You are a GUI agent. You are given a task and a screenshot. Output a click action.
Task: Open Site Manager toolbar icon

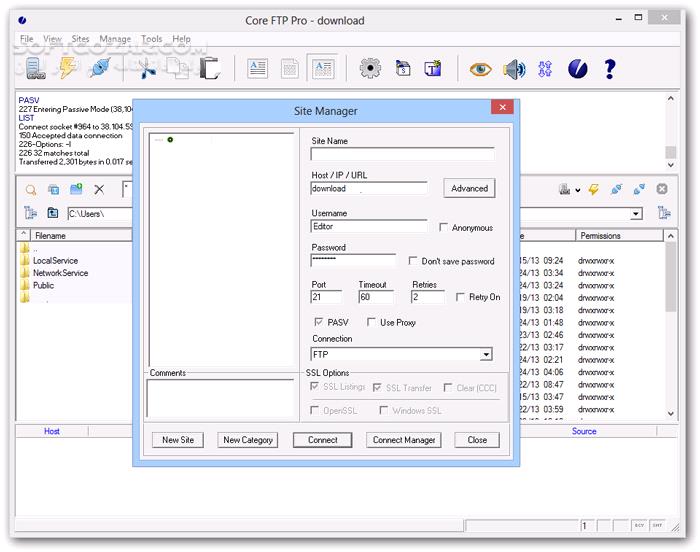[35, 69]
